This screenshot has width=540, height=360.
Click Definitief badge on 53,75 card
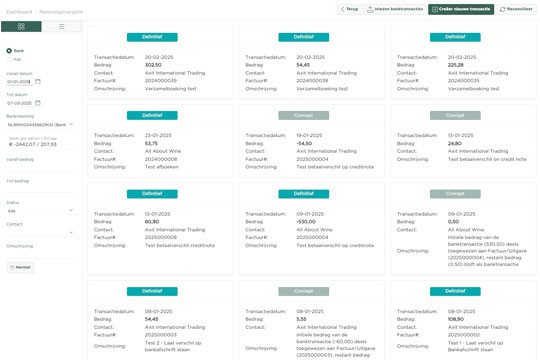(152, 115)
